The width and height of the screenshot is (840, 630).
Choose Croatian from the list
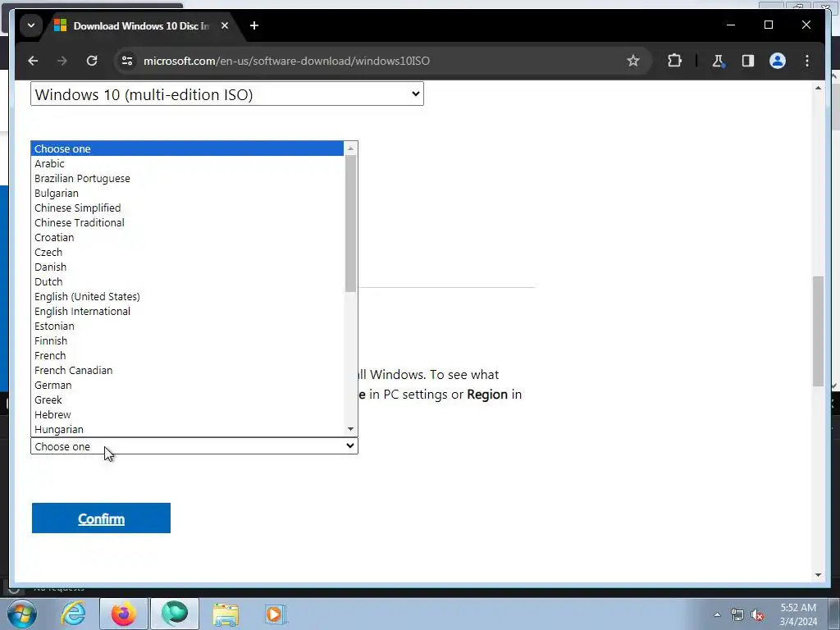coord(187,237)
